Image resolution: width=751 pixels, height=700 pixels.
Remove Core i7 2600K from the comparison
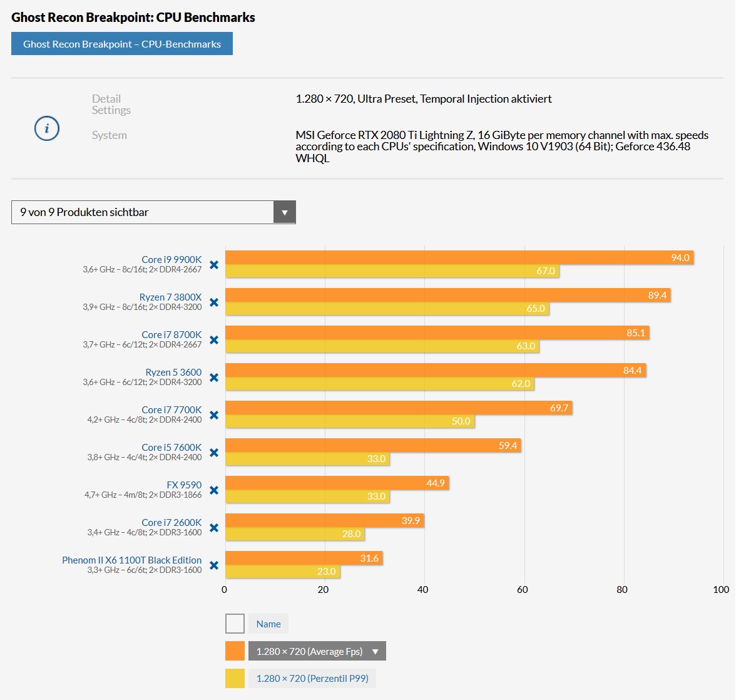pyautogui.click(x=213, y=527)
